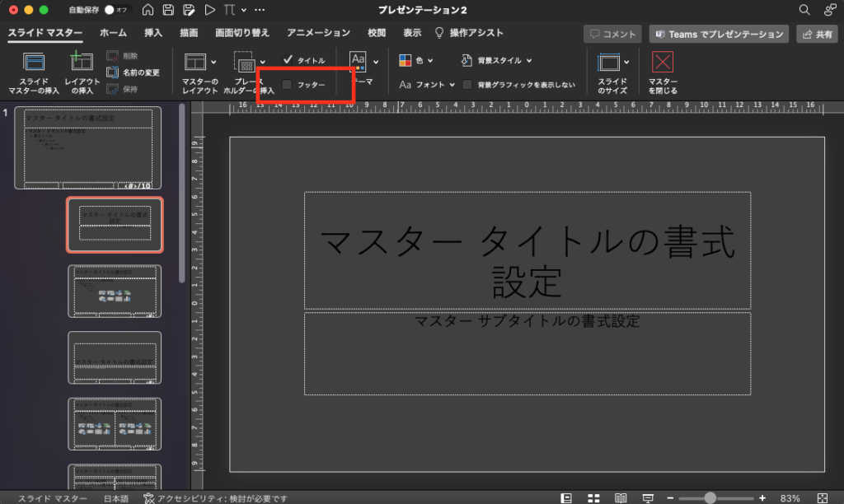Click the Insert Placeholder icon
The height and width of the screenshot is (504, 844).
point(245,63)
